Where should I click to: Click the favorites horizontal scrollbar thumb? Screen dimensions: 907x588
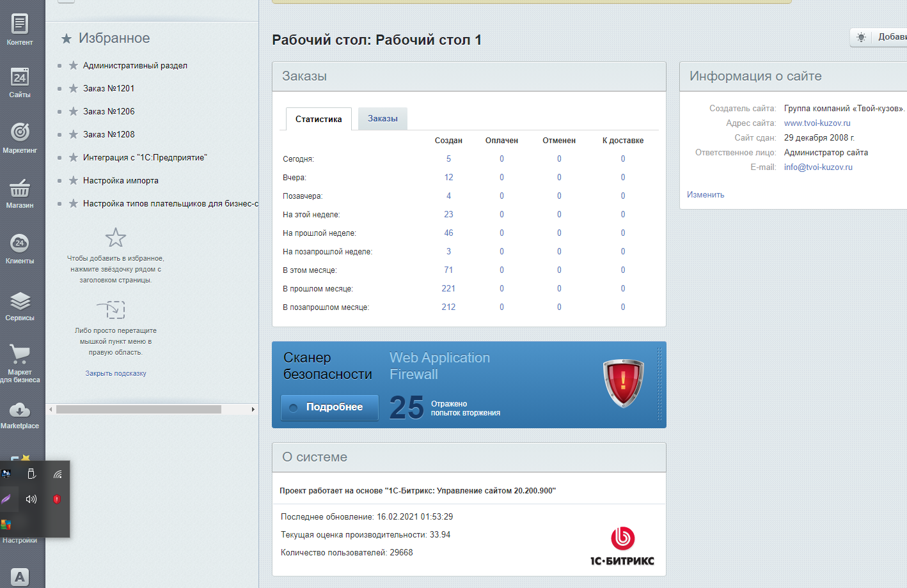139,409
